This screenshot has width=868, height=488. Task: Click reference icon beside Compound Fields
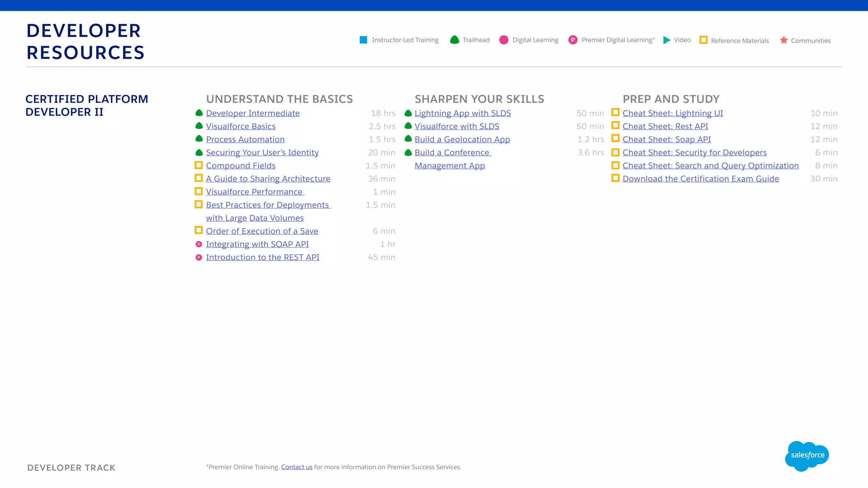coord(198,165)
